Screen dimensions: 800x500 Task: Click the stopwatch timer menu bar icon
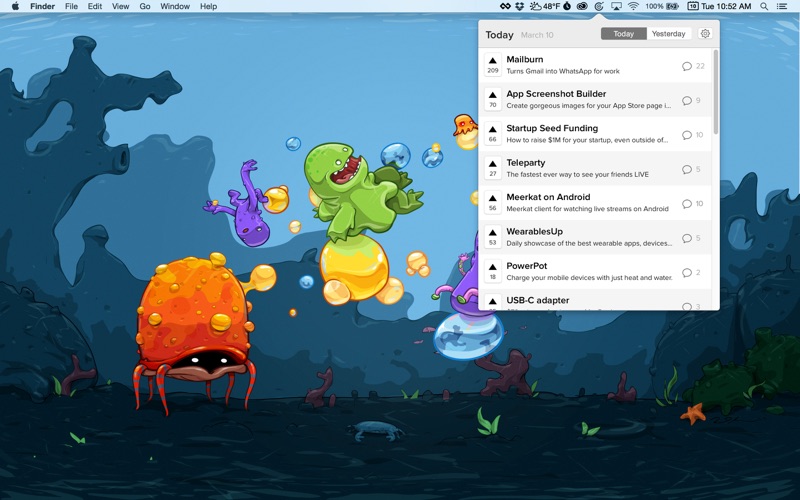click(567, 6)
